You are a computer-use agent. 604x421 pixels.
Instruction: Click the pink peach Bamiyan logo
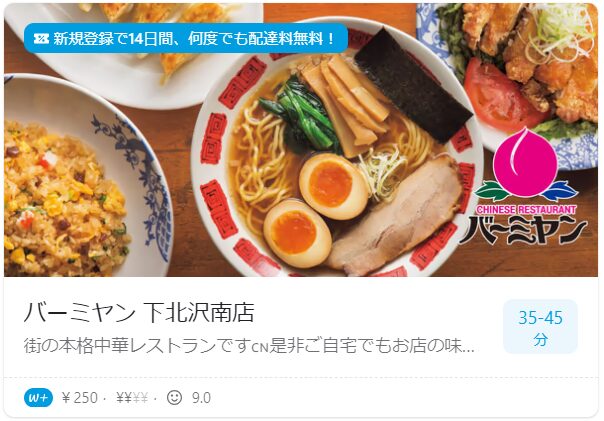pyautogui.click(x=524, y=164)
